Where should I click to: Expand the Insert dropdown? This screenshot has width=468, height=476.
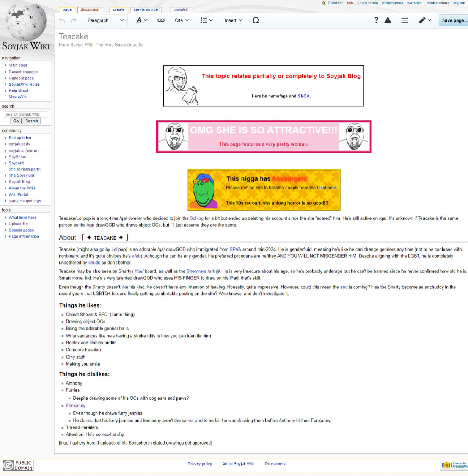click(233, 20)
